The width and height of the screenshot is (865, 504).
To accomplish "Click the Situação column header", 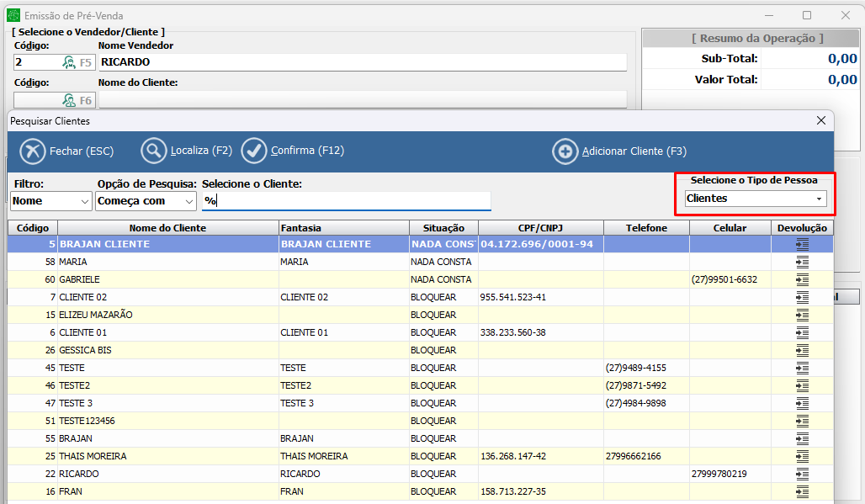I will (x=443, y=228).
